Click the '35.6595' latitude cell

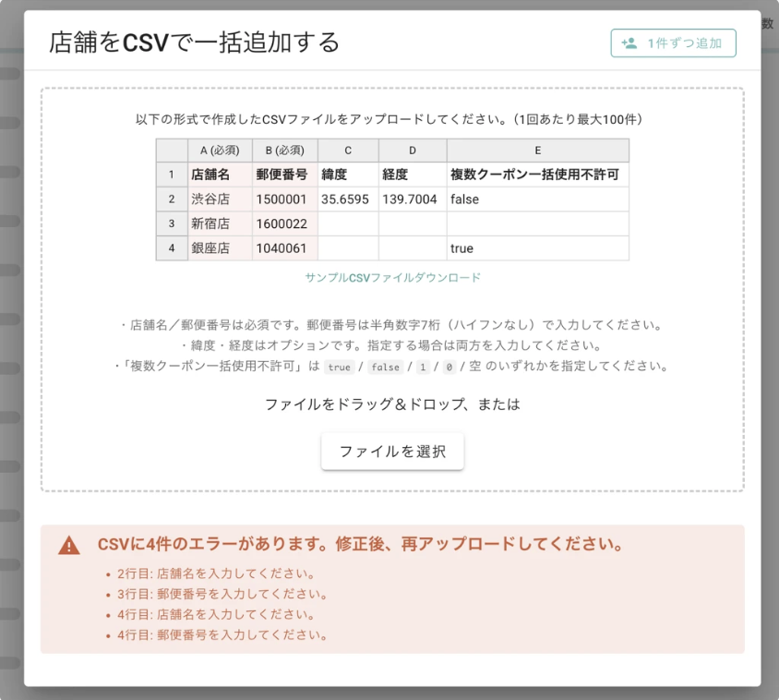348,199
